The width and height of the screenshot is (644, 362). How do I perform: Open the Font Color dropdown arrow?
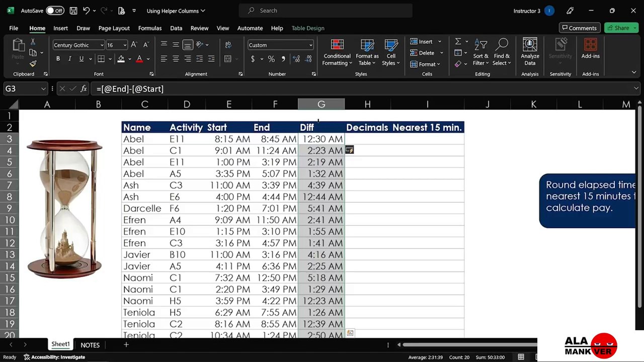tap(148, 59)
